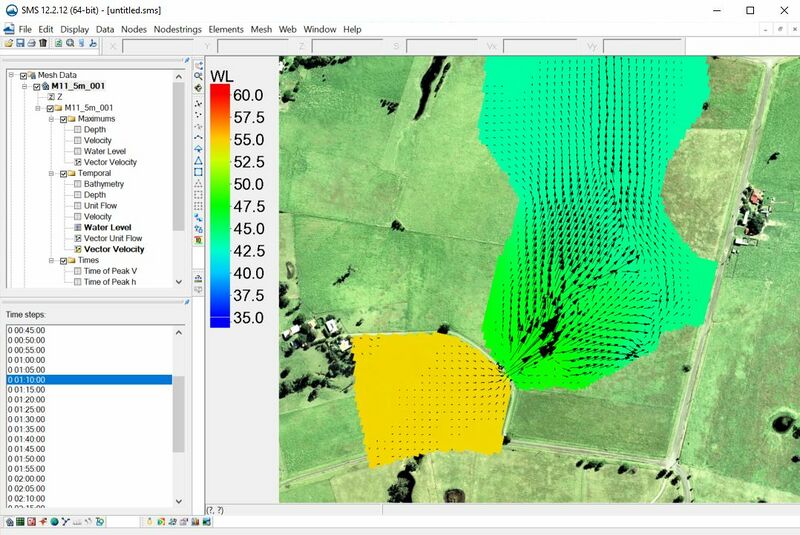
Task: Collapse the Maximums folder tree node
Action: click(49, 119)
